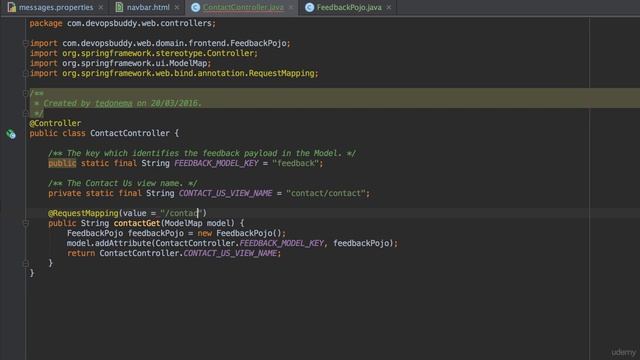Switch to the navbar.html tab
Screen dimensions: 640x360
(148, 7)
